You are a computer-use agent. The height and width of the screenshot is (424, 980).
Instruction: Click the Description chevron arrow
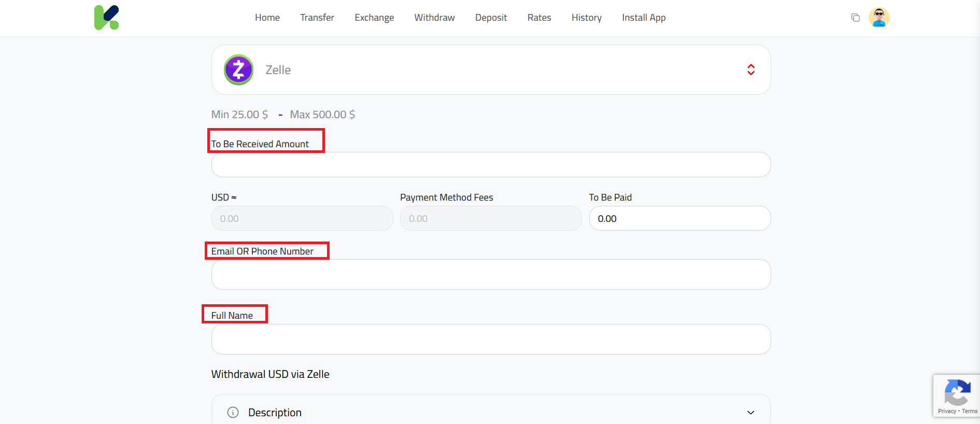750,413
